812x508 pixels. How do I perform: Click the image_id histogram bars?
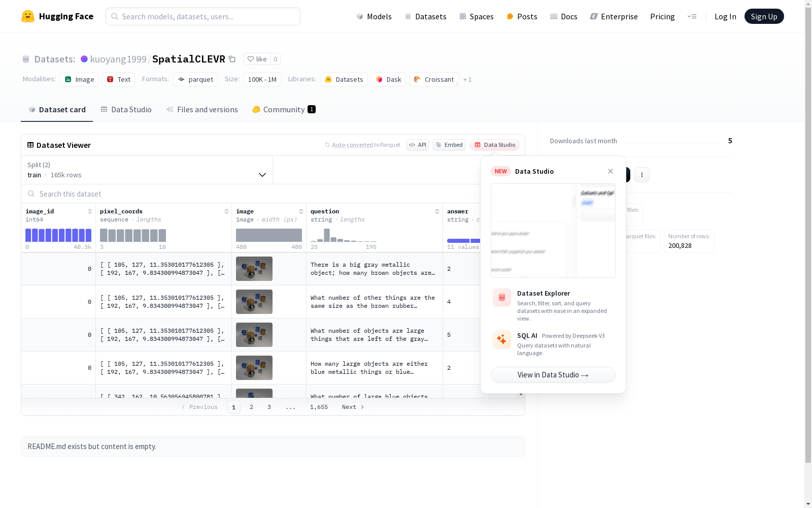[x=58, y=235]
